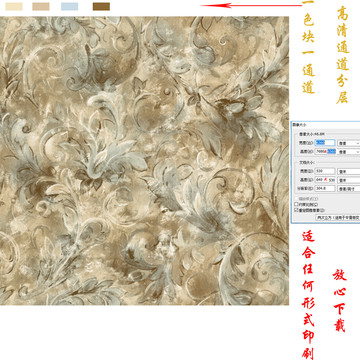This screenshot has width=360, height=360.
Task: Pick the dark brown color swatch
Action: point(101,6)
